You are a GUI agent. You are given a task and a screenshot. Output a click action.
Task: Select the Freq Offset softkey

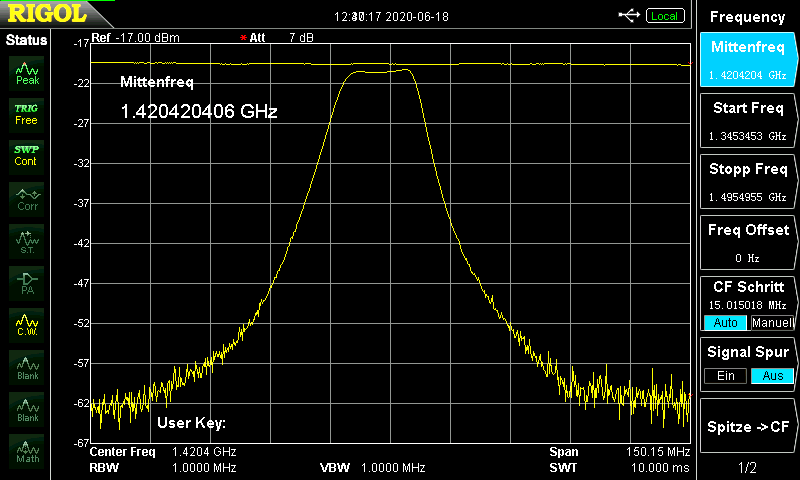click(x=747, y=243)
